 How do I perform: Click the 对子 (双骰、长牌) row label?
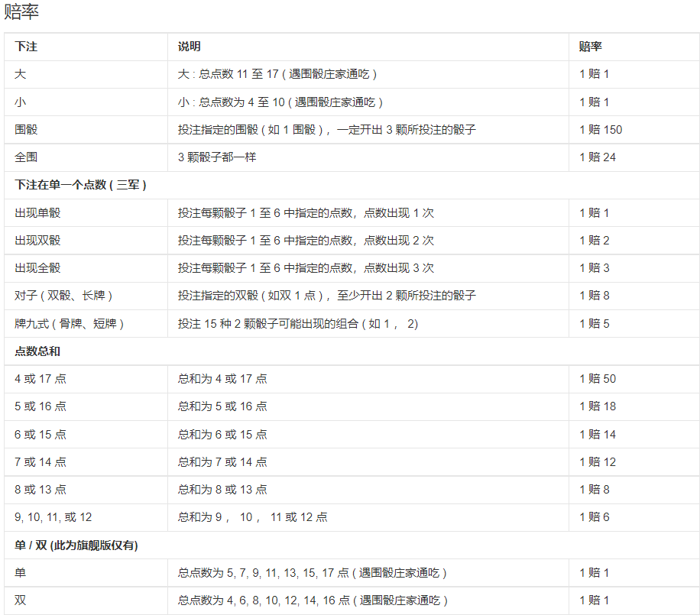(x=63, y=296)
